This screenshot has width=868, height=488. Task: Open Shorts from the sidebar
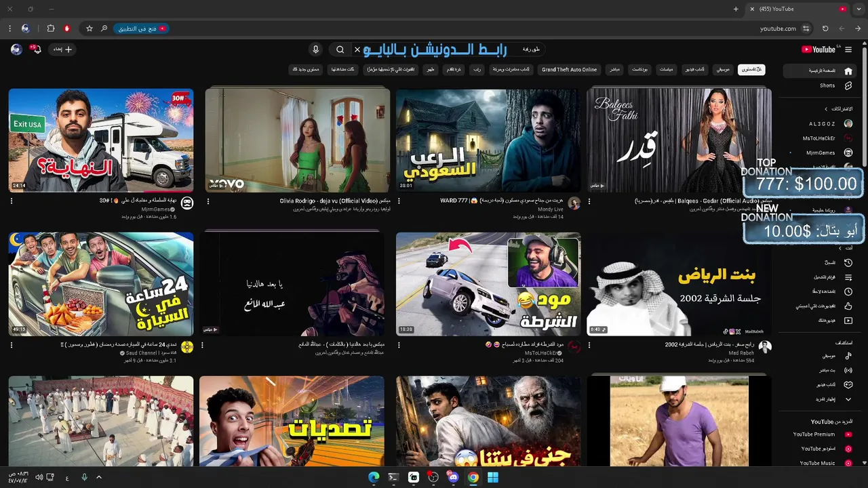pyautogui.click(x=821, y=86)
